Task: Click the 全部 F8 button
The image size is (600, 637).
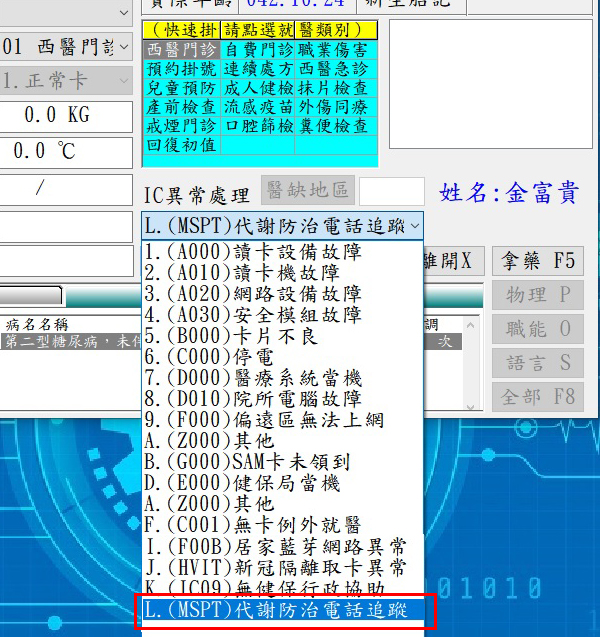Action: [537, 397]
